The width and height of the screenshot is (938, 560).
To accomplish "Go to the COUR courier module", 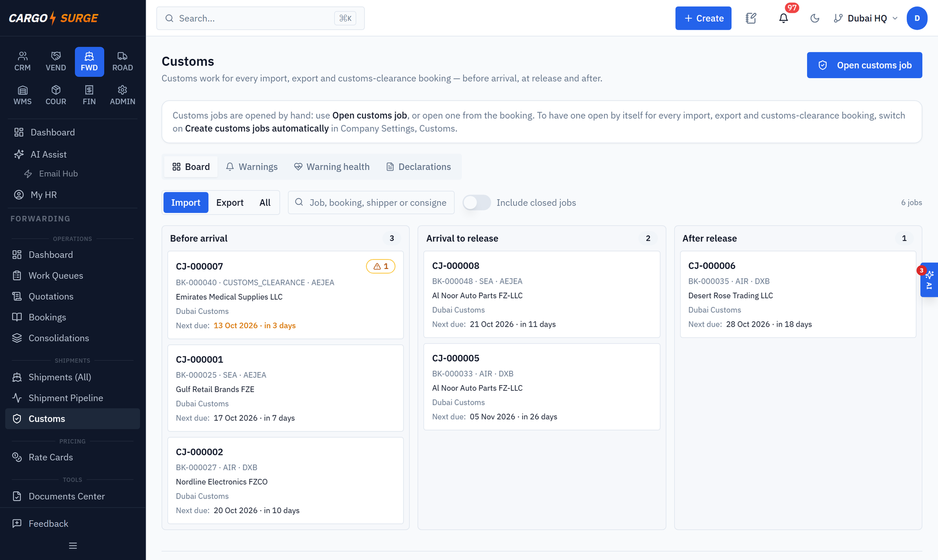I will (x=56, y=95).
